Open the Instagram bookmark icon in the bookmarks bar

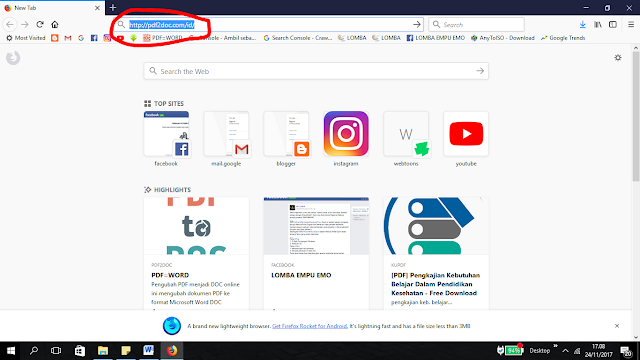107,38
